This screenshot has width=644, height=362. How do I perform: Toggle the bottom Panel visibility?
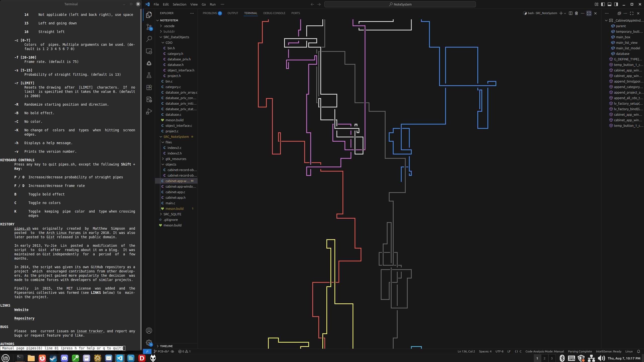(610, 4)
